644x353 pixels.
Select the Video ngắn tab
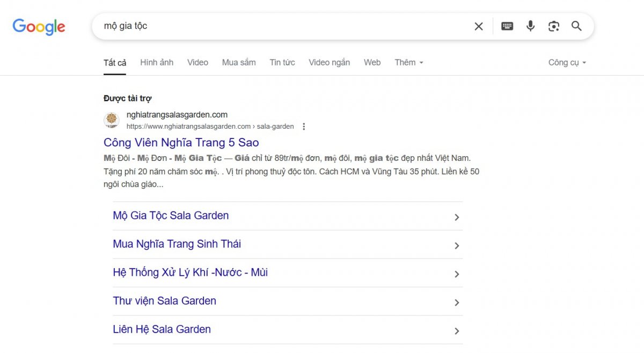[329, 62]
